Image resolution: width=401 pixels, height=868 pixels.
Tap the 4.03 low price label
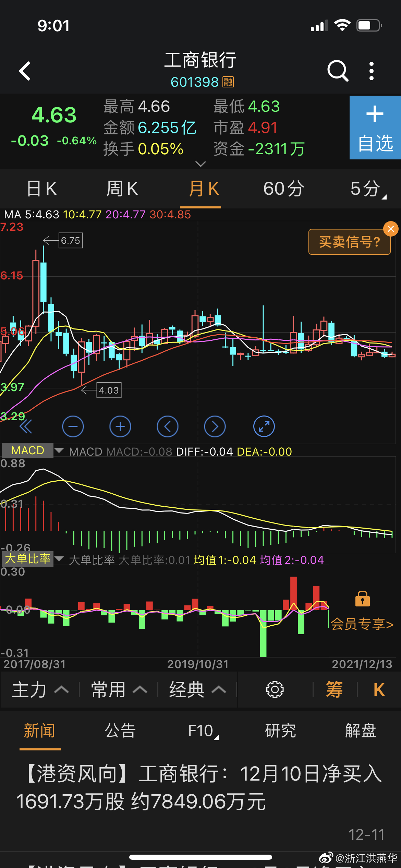click(x=109, y=390)
